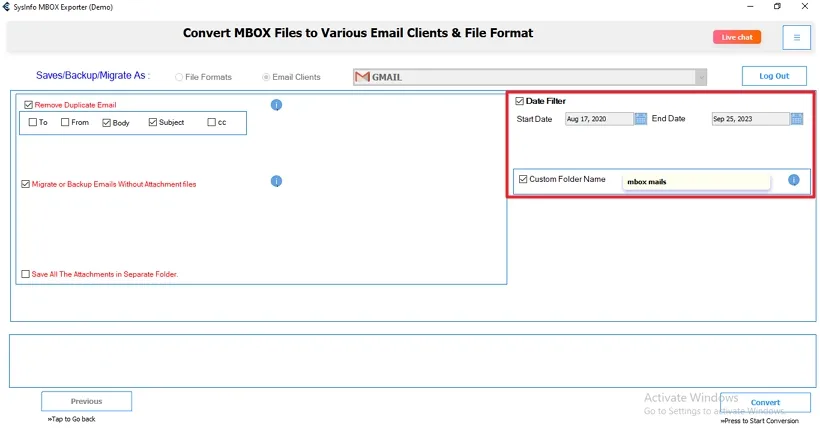
Task: Close the SysInfo MBOX Exporter window
Action: 805,7
